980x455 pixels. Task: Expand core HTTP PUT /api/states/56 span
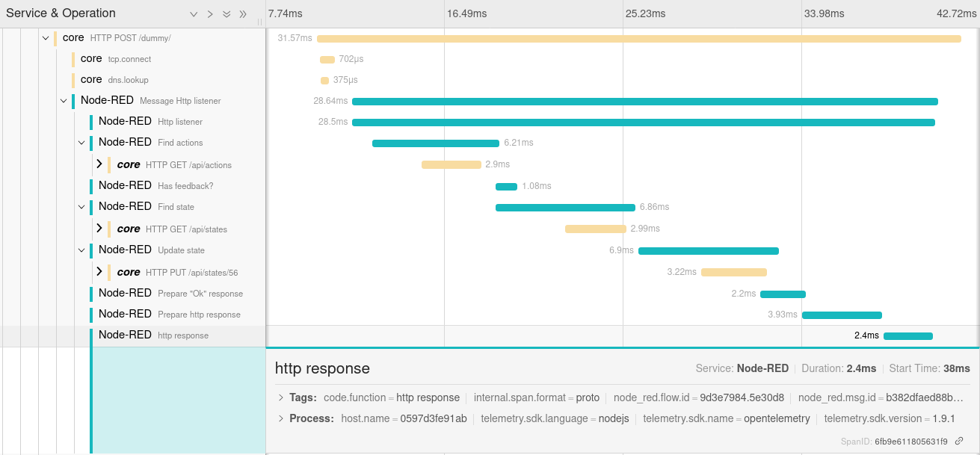99,271
